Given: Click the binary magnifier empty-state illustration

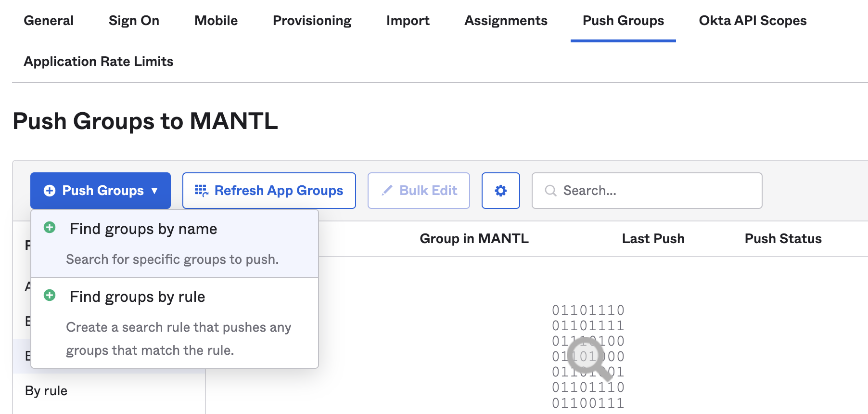Looking at the screenshot, I should [x=588, y=356].
